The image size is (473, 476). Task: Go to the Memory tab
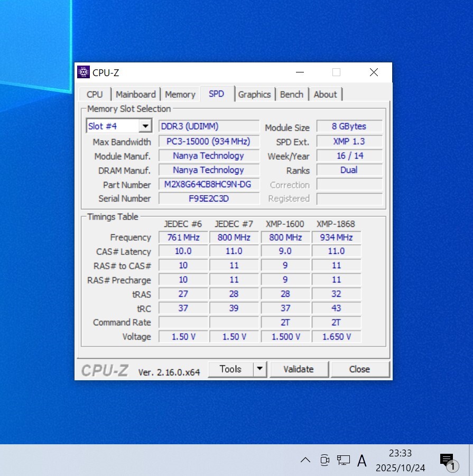click(180, 94)
